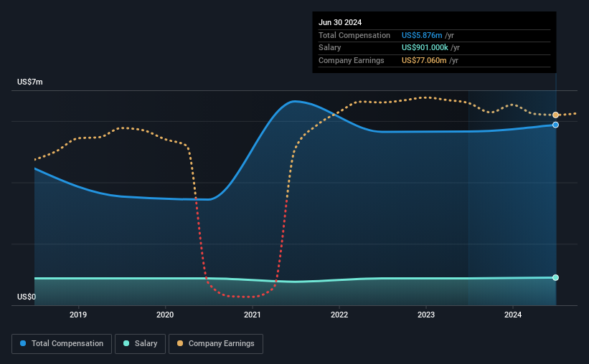Click the US$5.876m total compensation value

(422, 35)
